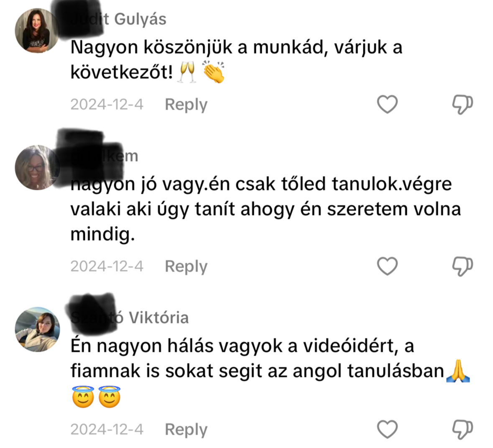Reply to the 'Nagyon köszönjük a munkád' comment
Screen dimensions: 493x448
[x=186, y=105]
